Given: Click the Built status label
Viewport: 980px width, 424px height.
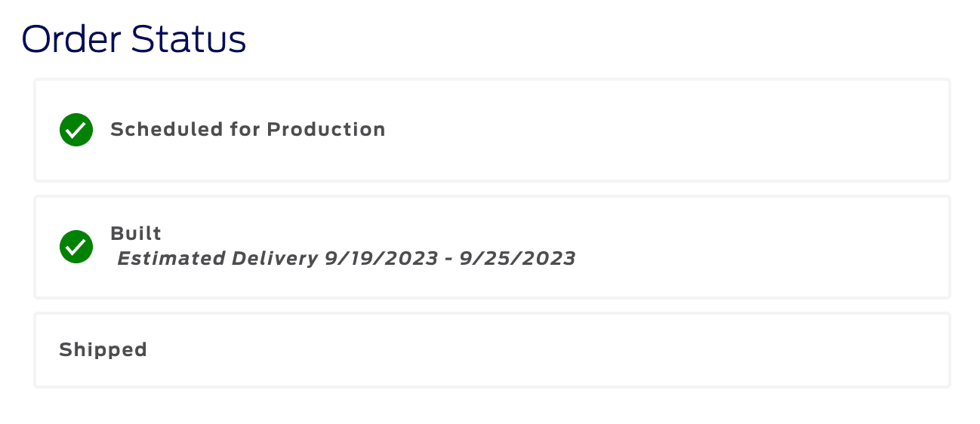Looking at the screenshot, I should click(136, 233).
